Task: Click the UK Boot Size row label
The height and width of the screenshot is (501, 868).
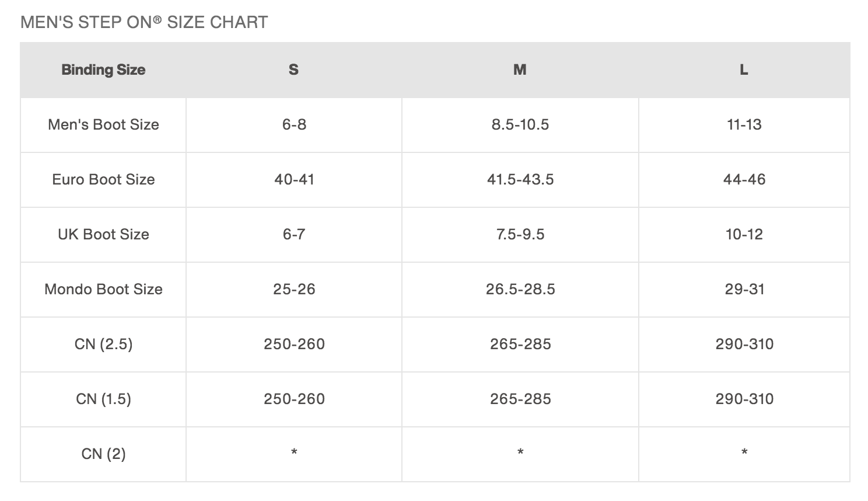Action: point(103,235)
